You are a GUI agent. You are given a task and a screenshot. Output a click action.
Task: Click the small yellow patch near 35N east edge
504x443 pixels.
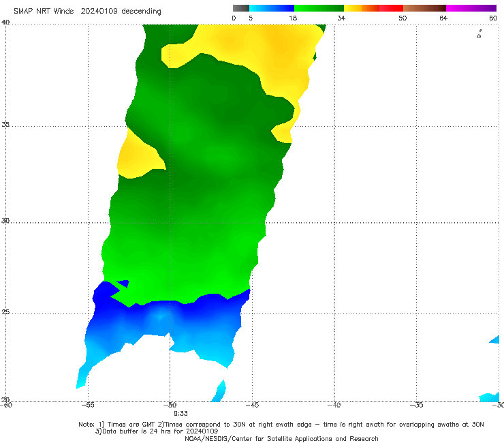(283, 132)
